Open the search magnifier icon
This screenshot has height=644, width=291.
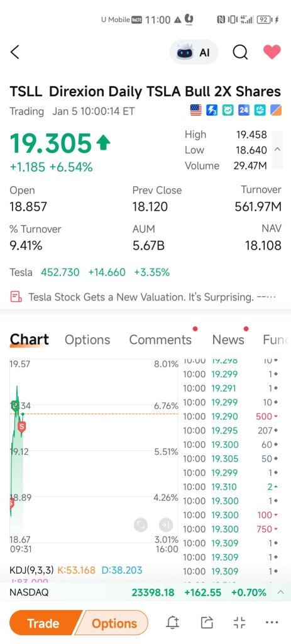pyautogui.click(x=240, y=52)
